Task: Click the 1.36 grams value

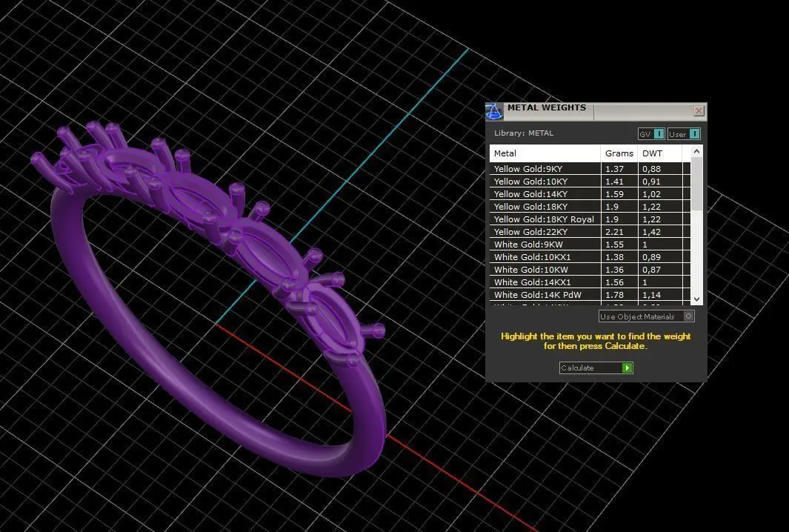Action: (614, 269)
